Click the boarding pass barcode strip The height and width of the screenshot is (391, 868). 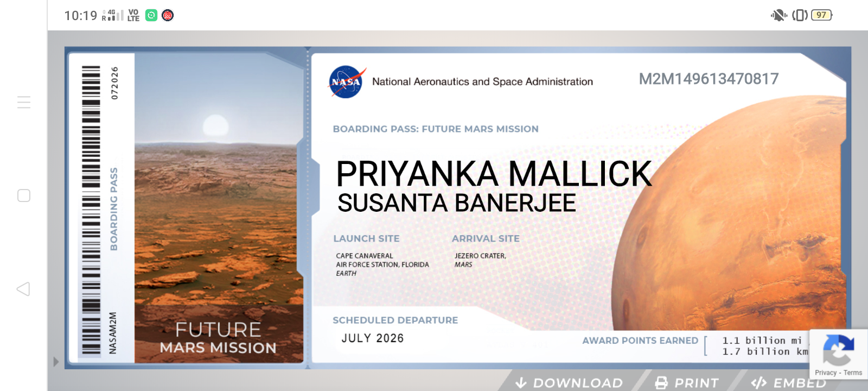click(x=91, y=211)
